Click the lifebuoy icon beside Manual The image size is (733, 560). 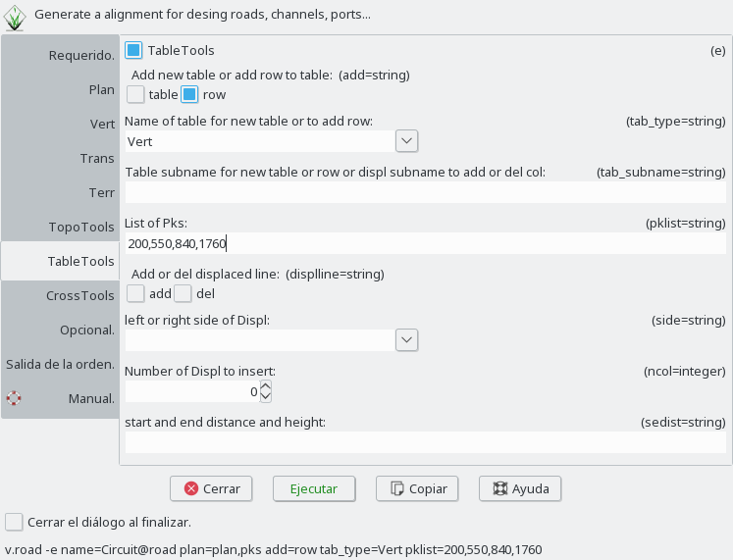14,398
